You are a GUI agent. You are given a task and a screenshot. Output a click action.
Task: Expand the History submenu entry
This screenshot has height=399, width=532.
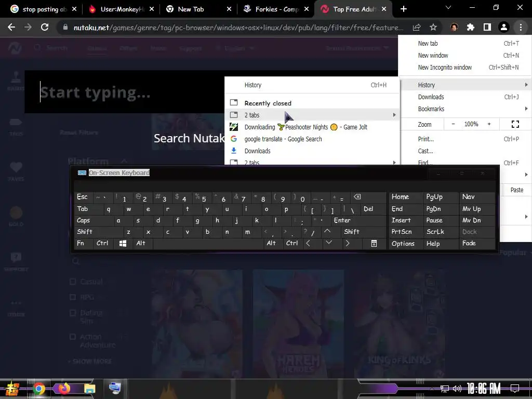click(x=465, y=85)
